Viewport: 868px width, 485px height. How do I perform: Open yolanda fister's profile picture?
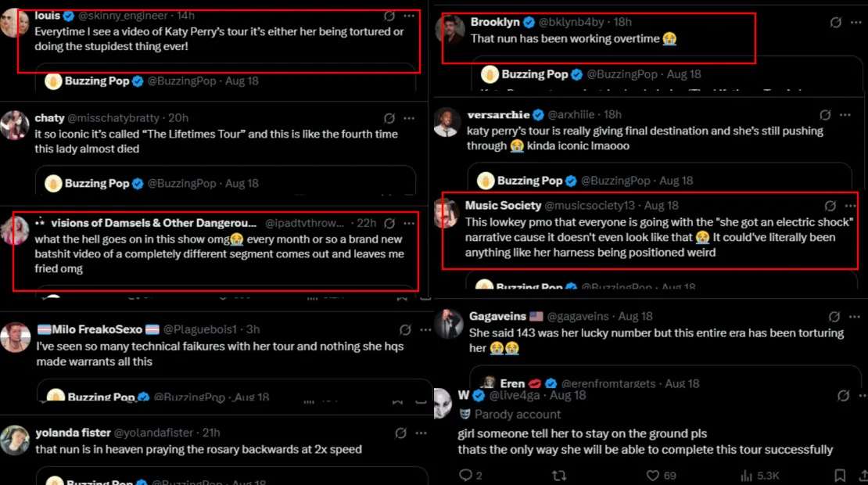point(15,440)
